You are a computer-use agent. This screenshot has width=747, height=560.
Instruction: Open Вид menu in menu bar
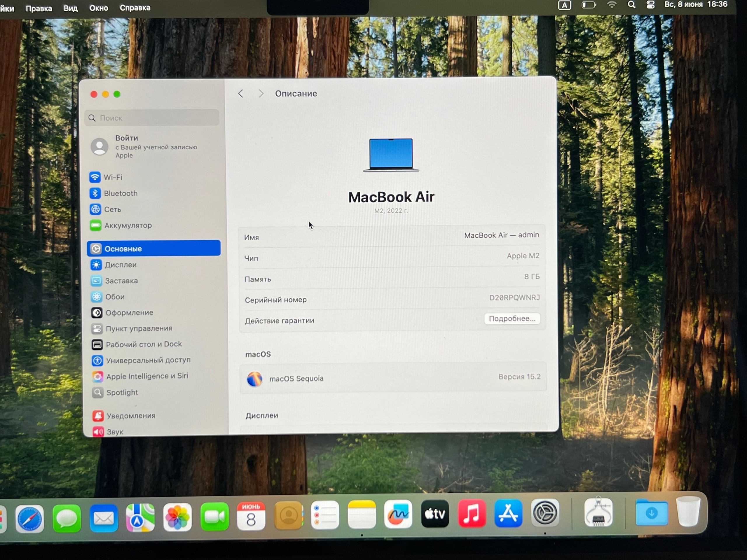[x=71, y=8]
